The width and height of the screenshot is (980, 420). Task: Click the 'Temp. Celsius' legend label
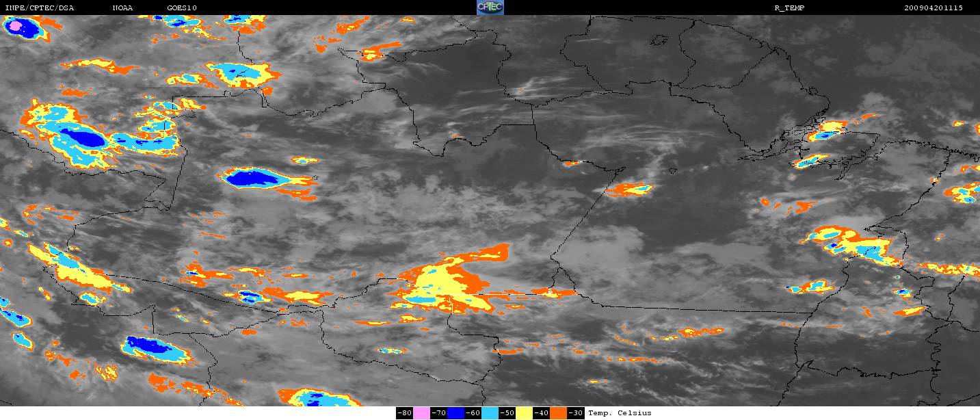(x=620, y=413)
